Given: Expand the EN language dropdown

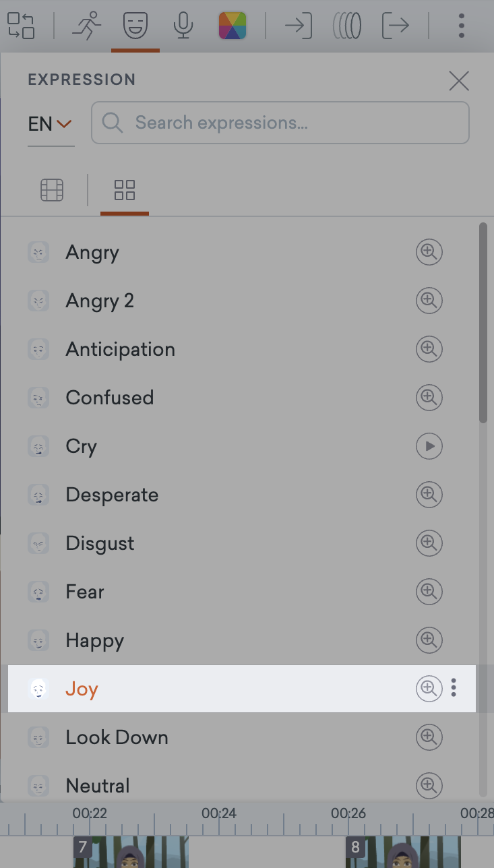Looking at the screenshot, I should coord(51,124).
